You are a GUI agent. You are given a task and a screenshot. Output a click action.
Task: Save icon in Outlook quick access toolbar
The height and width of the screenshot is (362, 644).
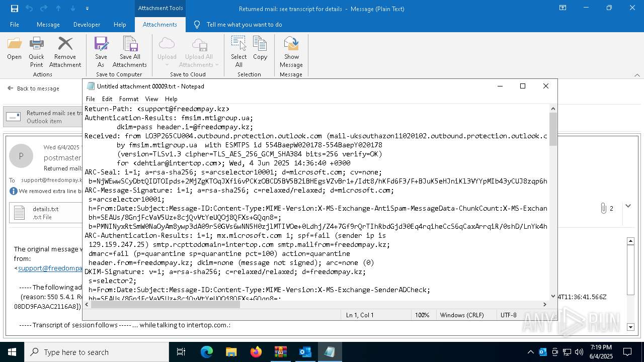[15, 9]
